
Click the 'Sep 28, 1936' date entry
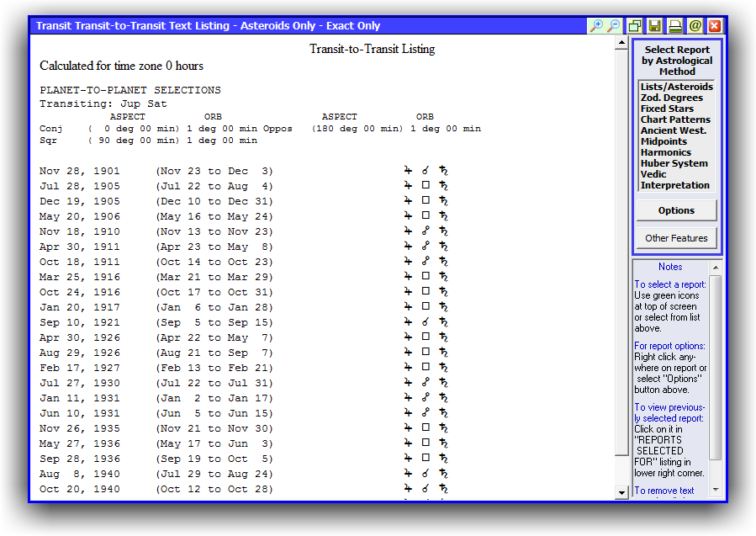[x=80, y=459]
